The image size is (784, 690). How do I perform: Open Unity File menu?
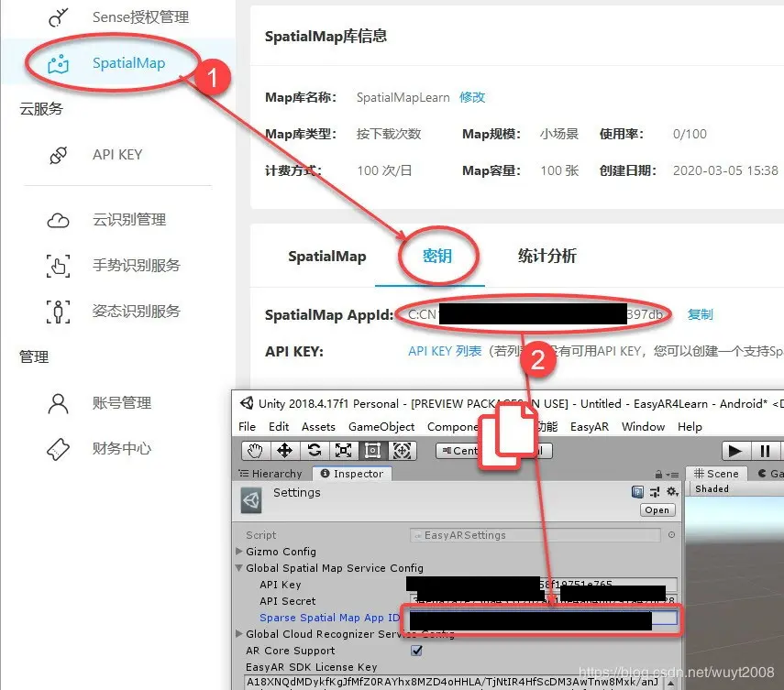[x=247, y=427]
